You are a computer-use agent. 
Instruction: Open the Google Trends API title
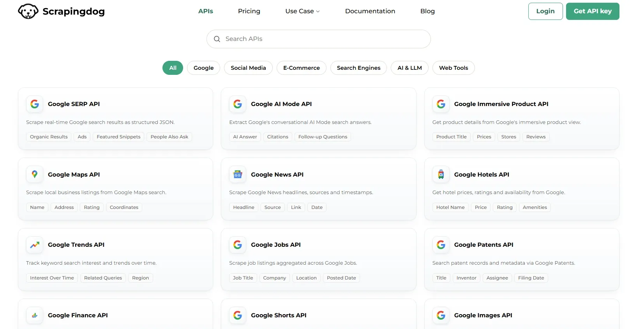[x=76, y=245]
